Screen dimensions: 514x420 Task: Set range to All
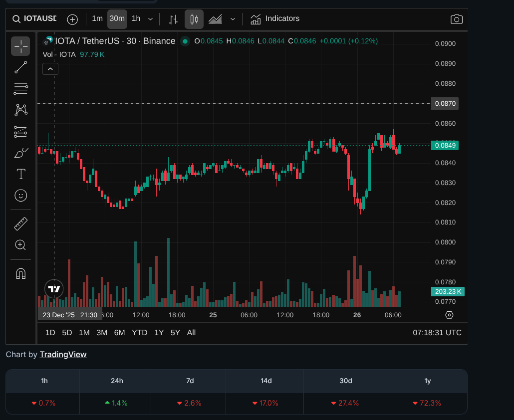[191, 333]
